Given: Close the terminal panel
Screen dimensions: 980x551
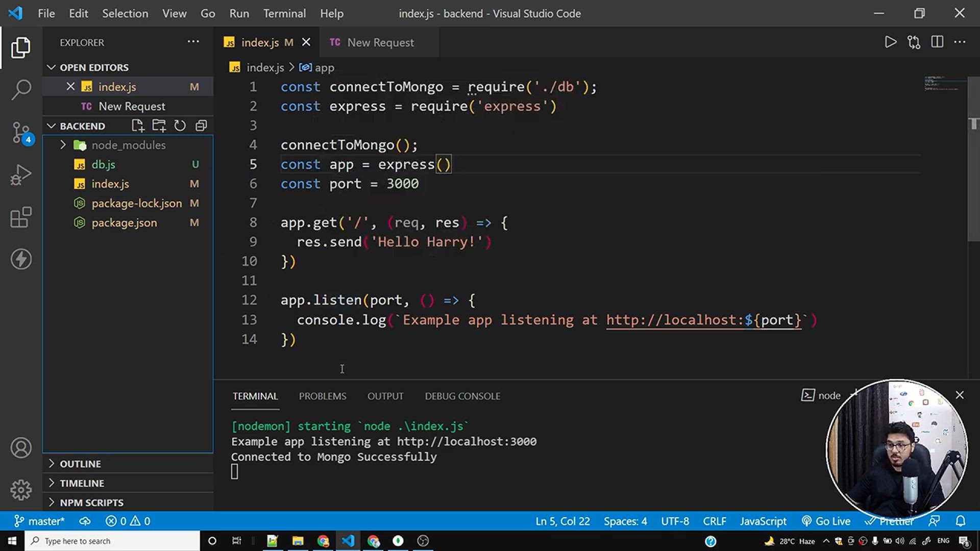Looking at the screenshot, I should 960,395.
